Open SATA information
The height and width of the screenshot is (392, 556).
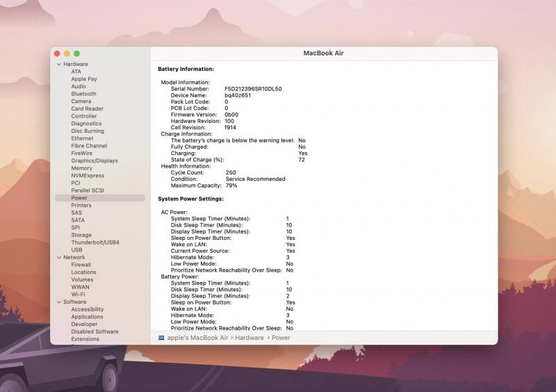coord(78,220)
